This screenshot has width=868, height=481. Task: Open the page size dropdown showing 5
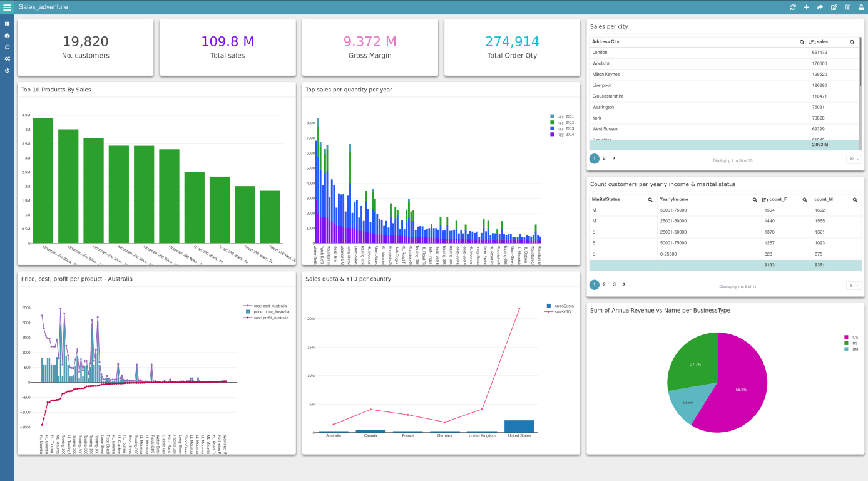point(853,285)
